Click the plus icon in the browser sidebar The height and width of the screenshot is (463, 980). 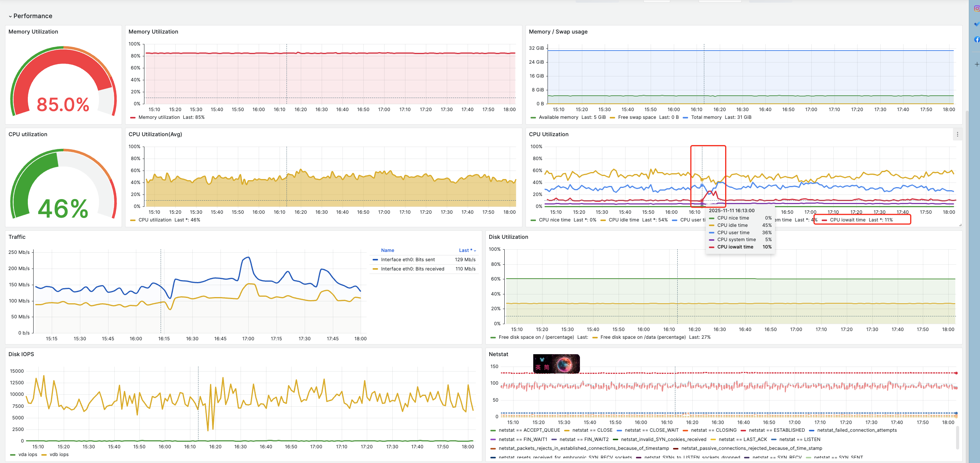(977, 64)
